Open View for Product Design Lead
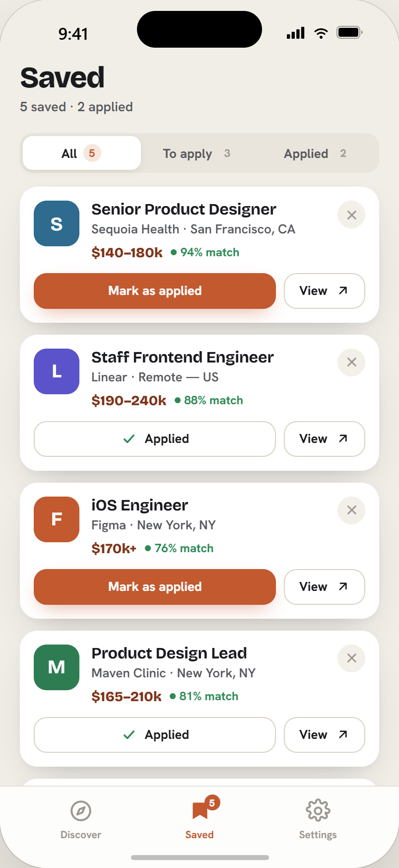399x868 pixels. coord(325,735)
